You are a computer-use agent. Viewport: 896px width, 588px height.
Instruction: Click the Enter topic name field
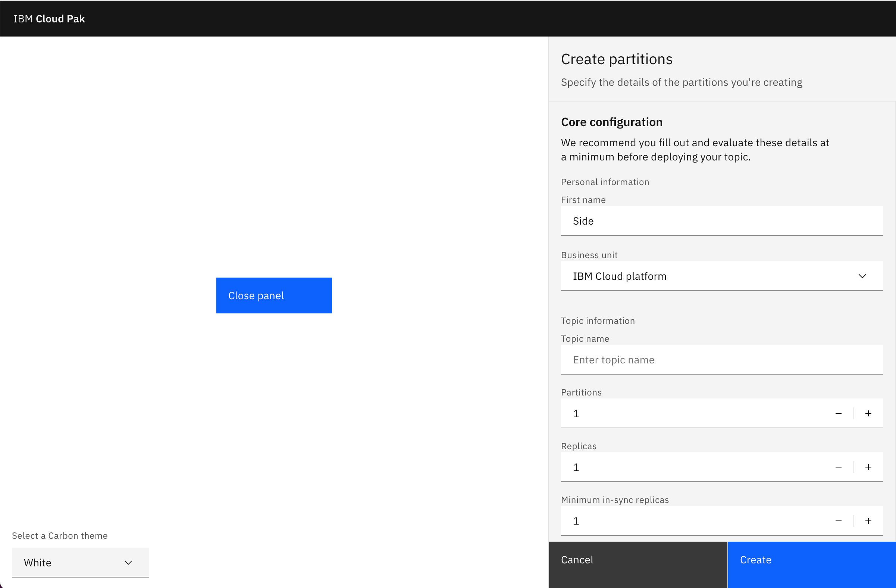[x=721, y=360]
